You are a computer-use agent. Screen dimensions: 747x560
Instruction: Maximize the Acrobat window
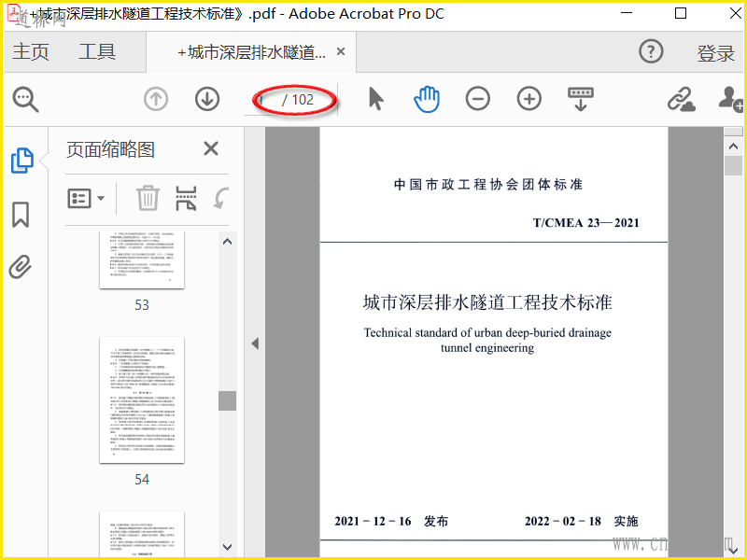(x=681, y=13)
